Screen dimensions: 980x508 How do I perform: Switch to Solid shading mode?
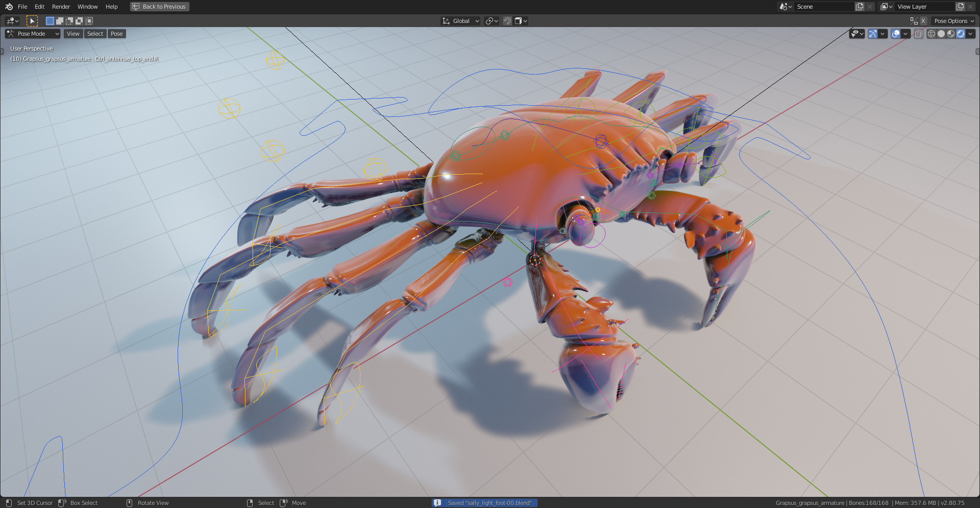point(941,34)
